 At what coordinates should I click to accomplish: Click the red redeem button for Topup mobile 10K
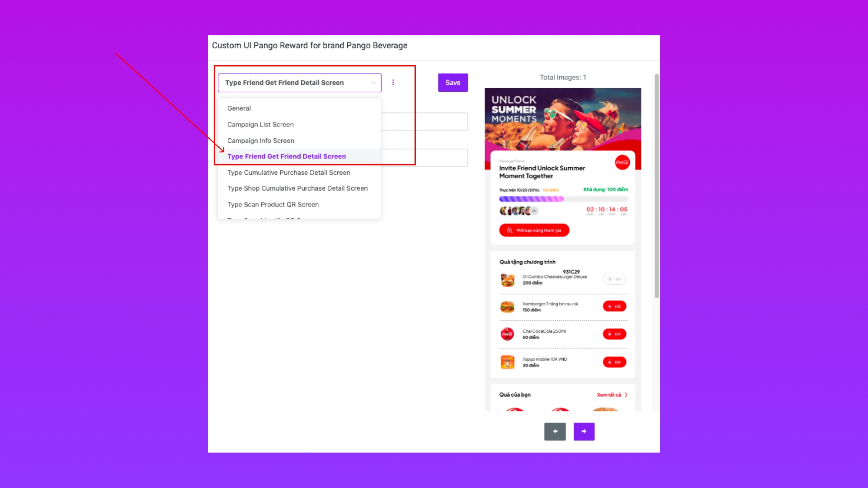point(614,362)
